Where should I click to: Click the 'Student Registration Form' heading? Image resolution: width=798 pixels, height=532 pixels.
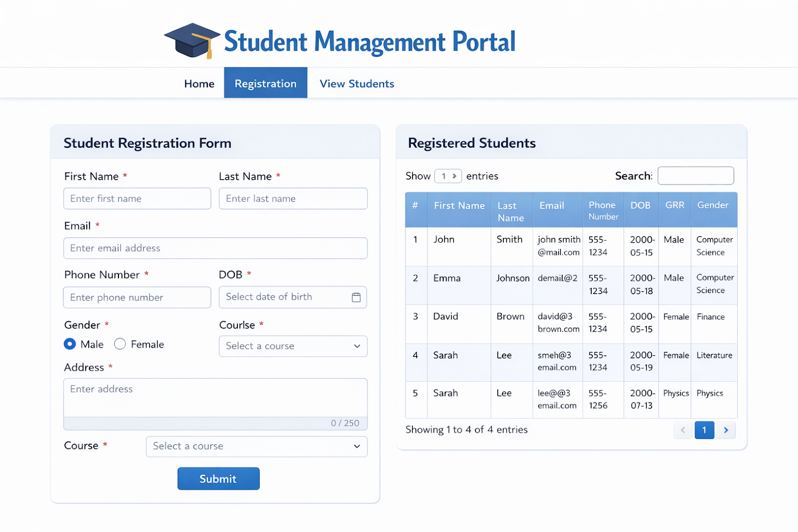[x=148, y=143]
